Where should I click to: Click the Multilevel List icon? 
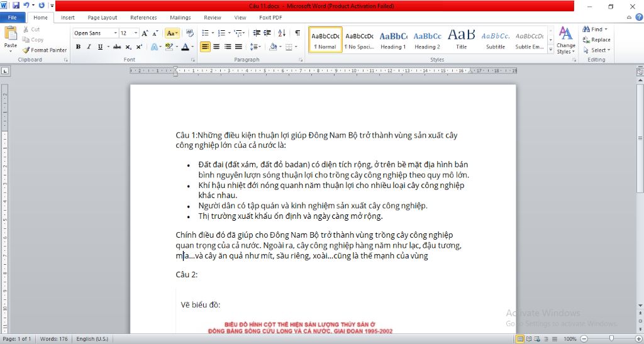(x=237, y=33)
